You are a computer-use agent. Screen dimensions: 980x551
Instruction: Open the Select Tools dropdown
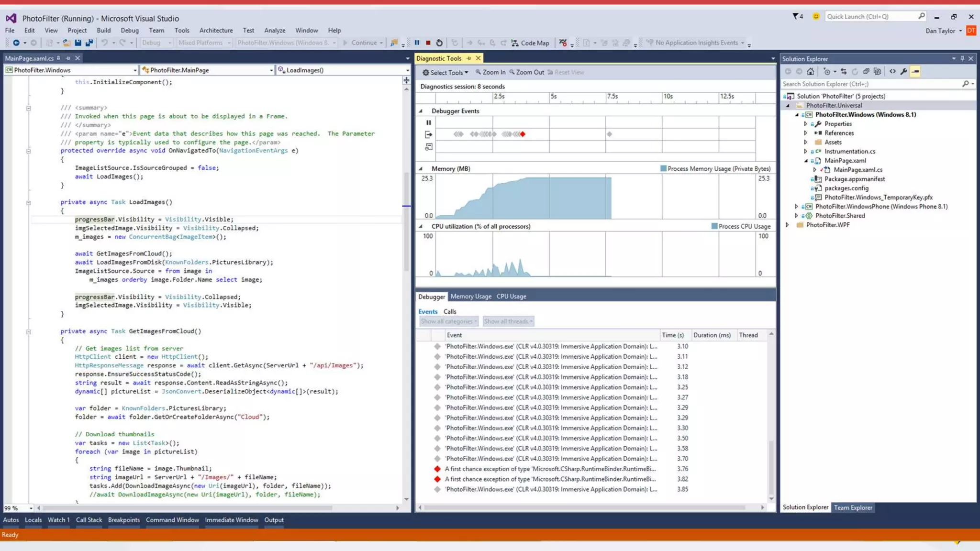445,72
